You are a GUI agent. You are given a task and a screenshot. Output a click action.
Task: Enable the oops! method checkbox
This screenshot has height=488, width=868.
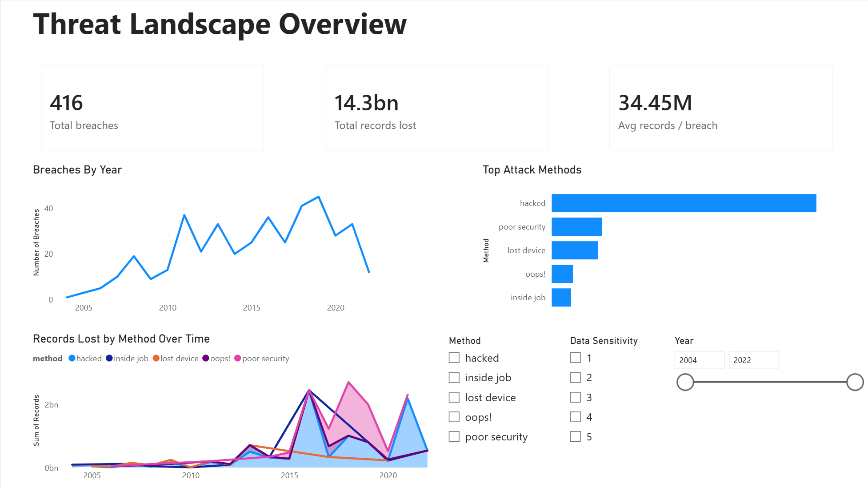coord(454,416)
